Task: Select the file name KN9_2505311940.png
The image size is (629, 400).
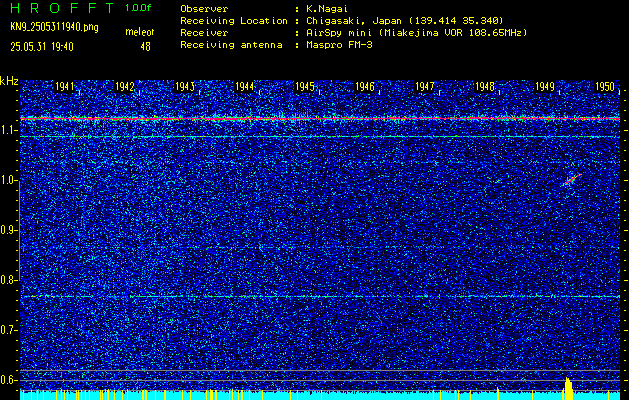Action: 54,27
